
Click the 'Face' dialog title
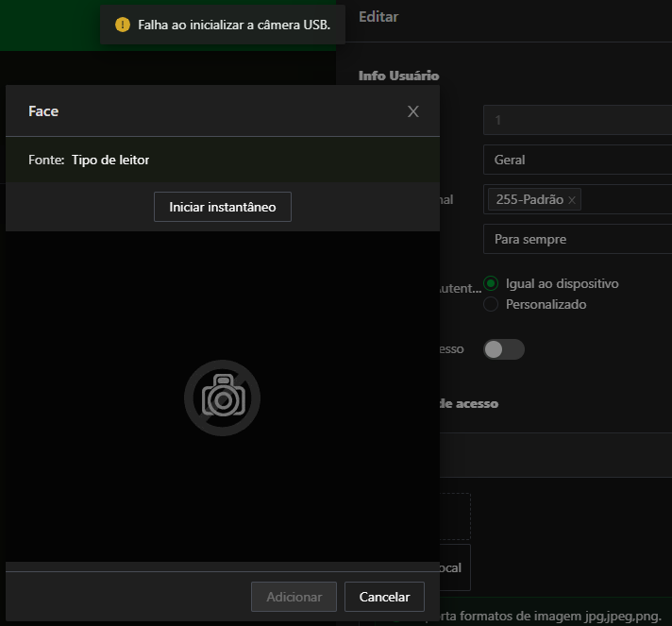(43, 111)
